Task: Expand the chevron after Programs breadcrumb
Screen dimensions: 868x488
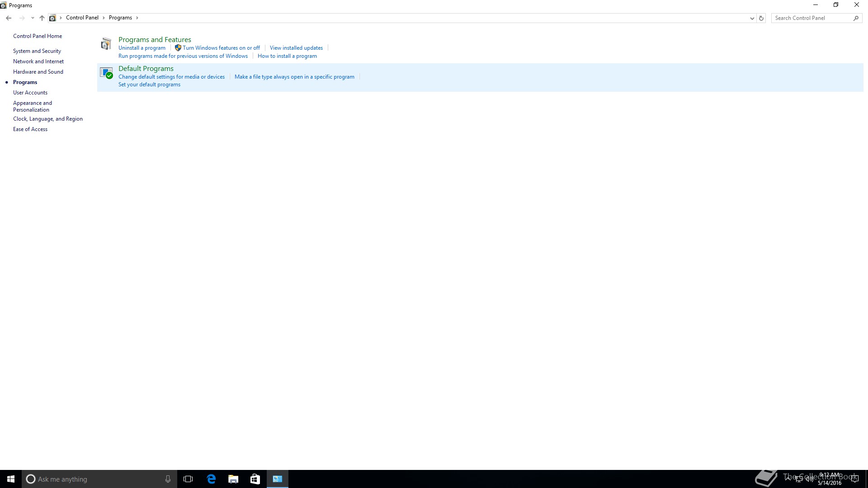Action: [137, 18]
